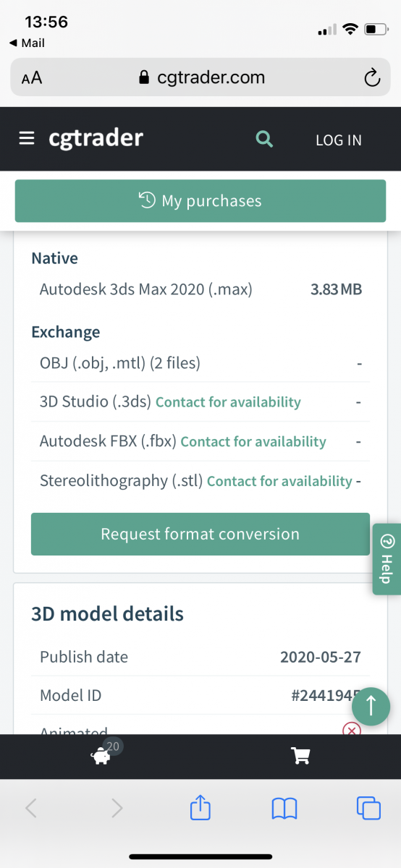Tap Contact for availability for Autodesk FBX

tap(253, 442)
